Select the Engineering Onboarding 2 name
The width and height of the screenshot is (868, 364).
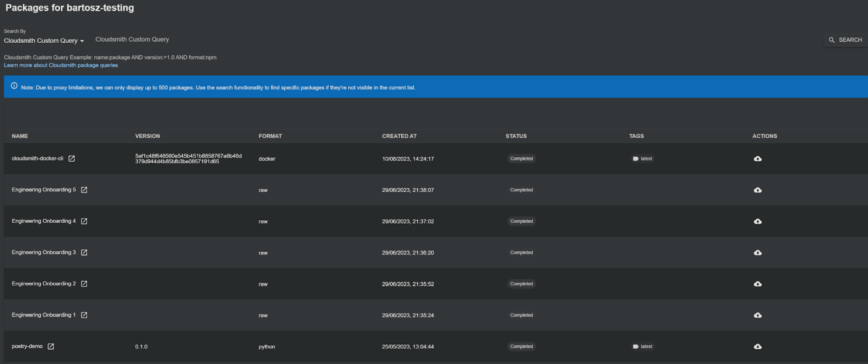[44, 284]
